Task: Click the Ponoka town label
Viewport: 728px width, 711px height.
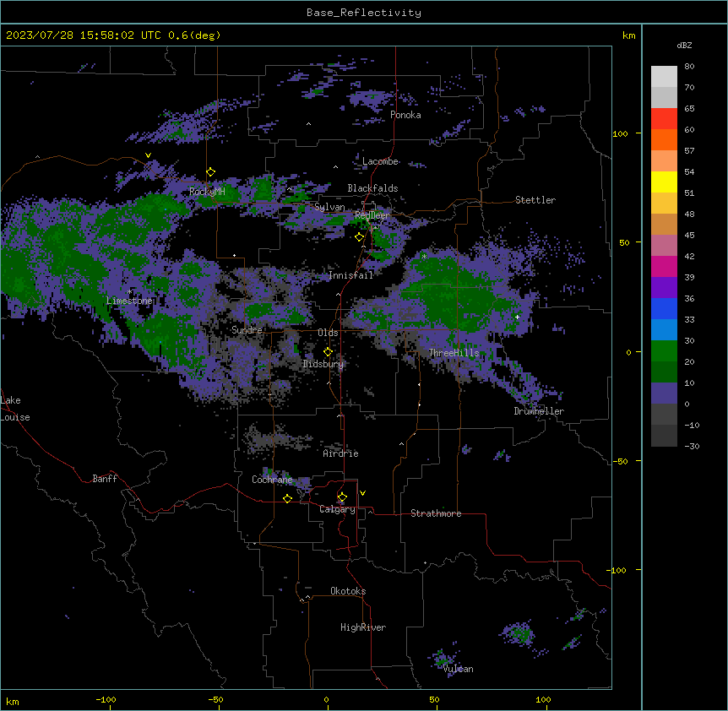Action: (x=405, y=115)
